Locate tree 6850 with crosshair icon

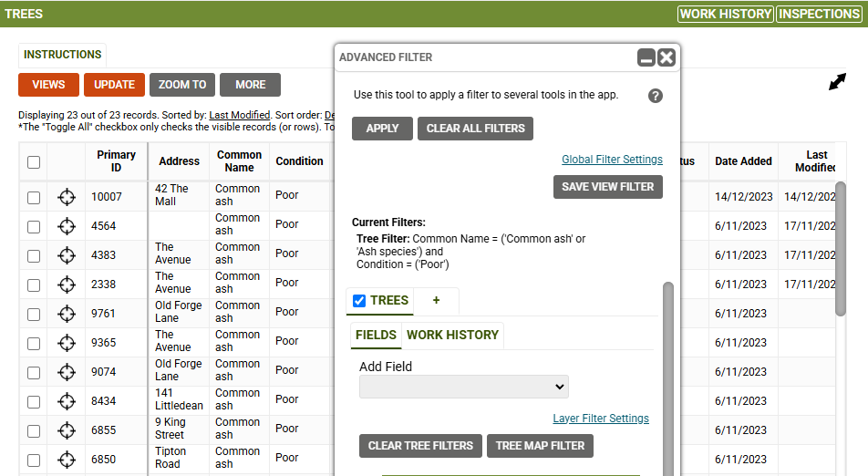(67, 460)
